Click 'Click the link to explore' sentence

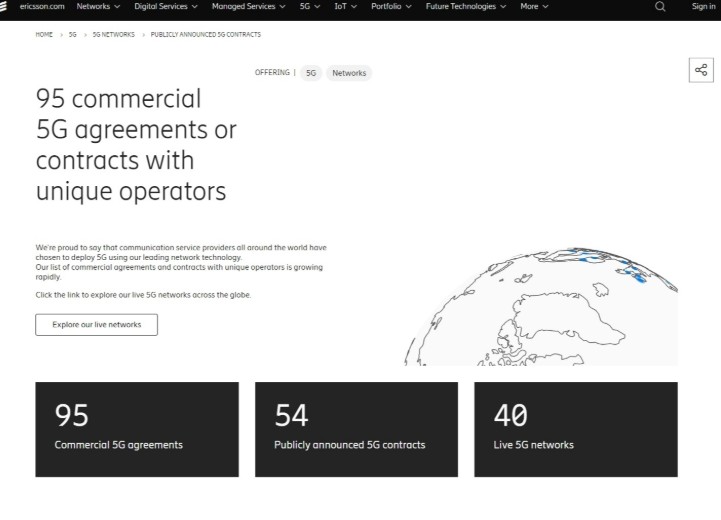point(143,295)
